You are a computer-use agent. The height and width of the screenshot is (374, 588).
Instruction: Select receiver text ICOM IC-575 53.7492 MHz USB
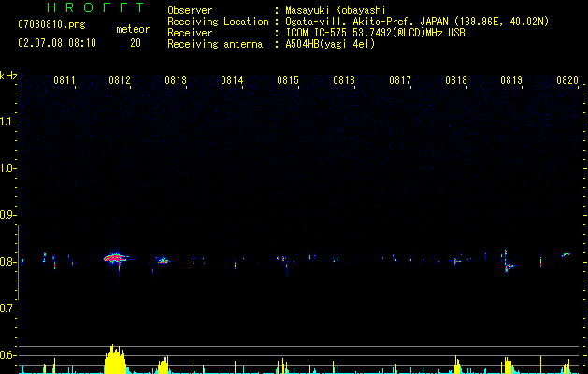coord(375,33)
